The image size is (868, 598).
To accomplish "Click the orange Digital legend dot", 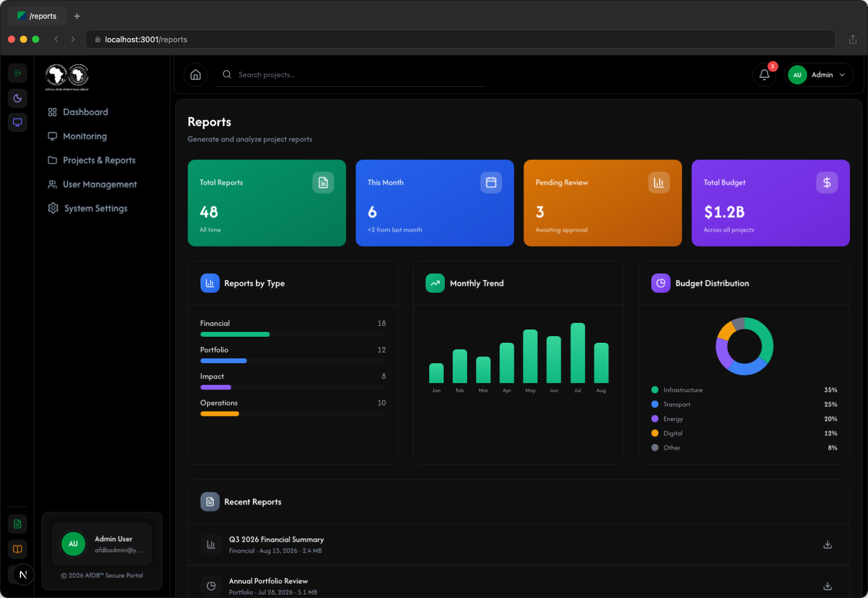I will point(655,433).
